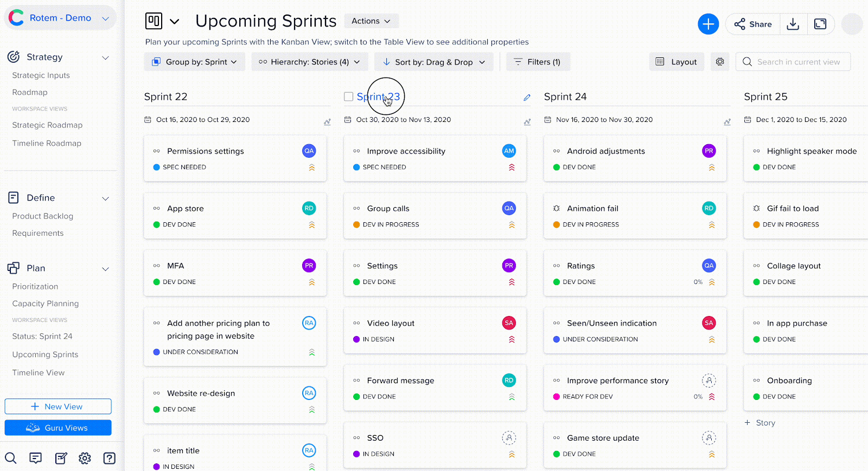The image size is (868, 471).
Task: Collapse the Strategy sidebar section
Action: tap(105, 57)
